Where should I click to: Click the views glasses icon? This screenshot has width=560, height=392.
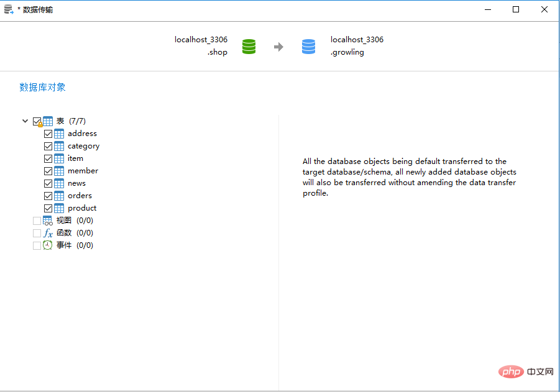[x=48, y=221]
